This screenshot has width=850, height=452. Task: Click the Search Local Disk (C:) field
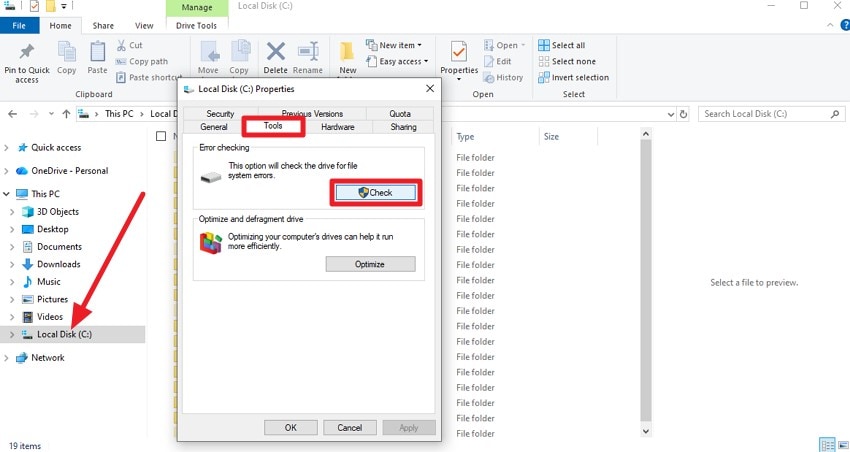(771, 114)
